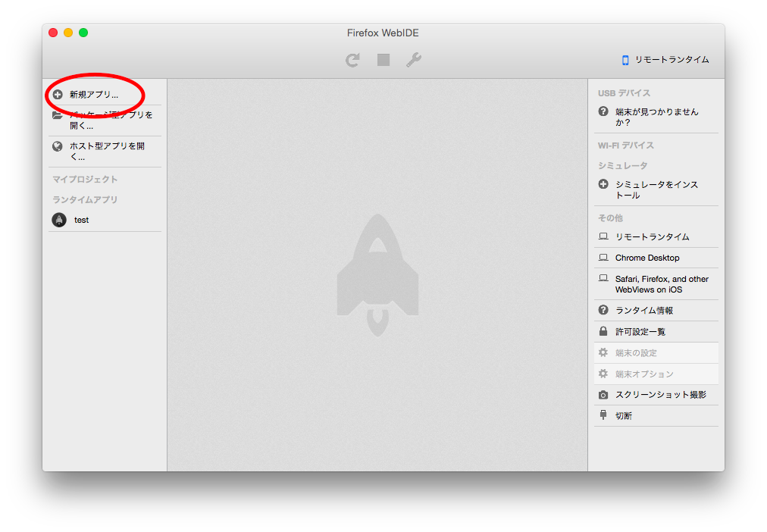Click the USB デバイス section header
This screenshot has height=532, width=767.
pyautogui.click(x=625, y=93)
